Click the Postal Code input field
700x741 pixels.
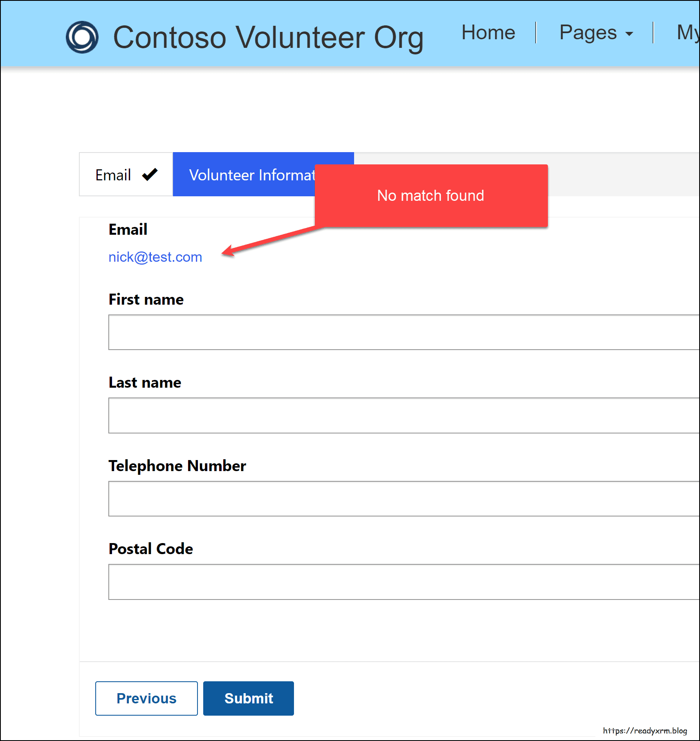pyautogui.click(x=403, y=582)
